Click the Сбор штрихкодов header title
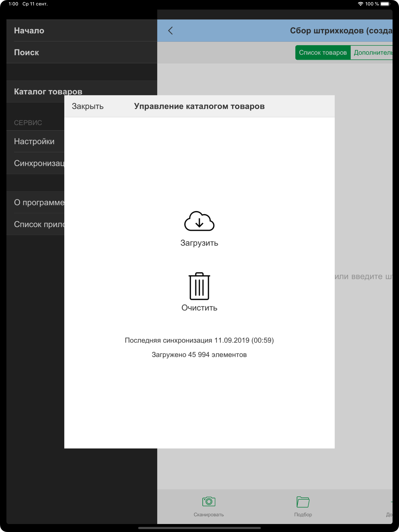 (x=341, y=31)
